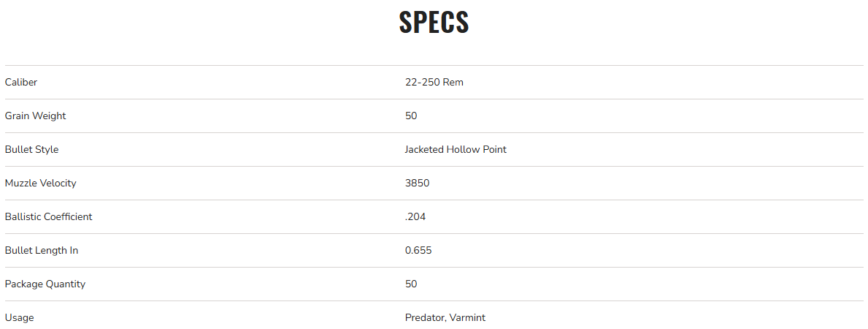
Task: Click the Bullet Length In label
Action: point(42,250)
